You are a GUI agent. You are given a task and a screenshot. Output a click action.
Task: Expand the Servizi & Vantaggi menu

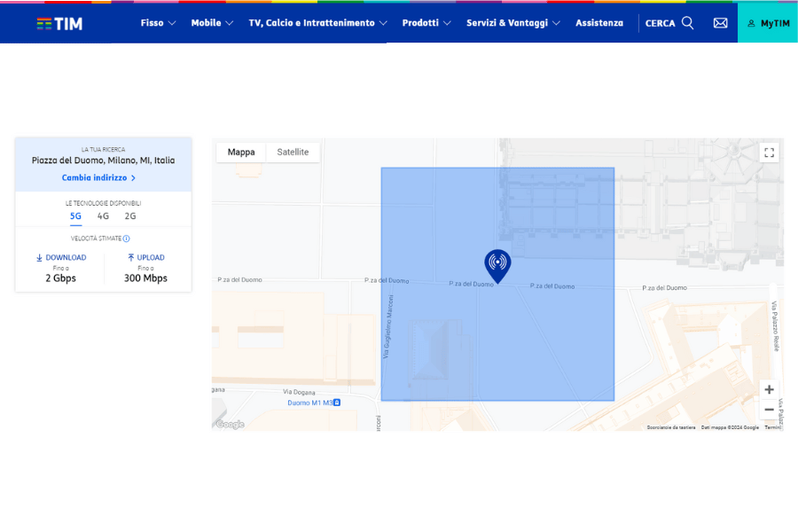[x=513, y=23]
